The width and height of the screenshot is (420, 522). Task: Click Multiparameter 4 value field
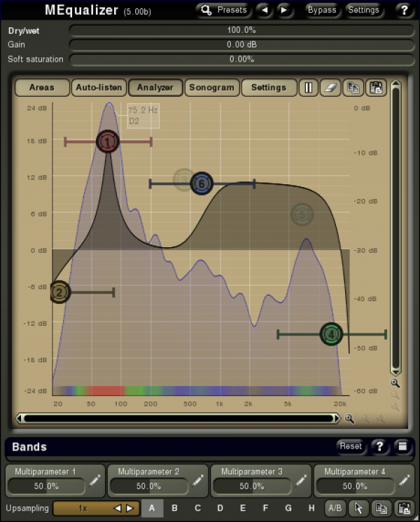tap(355, 486)
